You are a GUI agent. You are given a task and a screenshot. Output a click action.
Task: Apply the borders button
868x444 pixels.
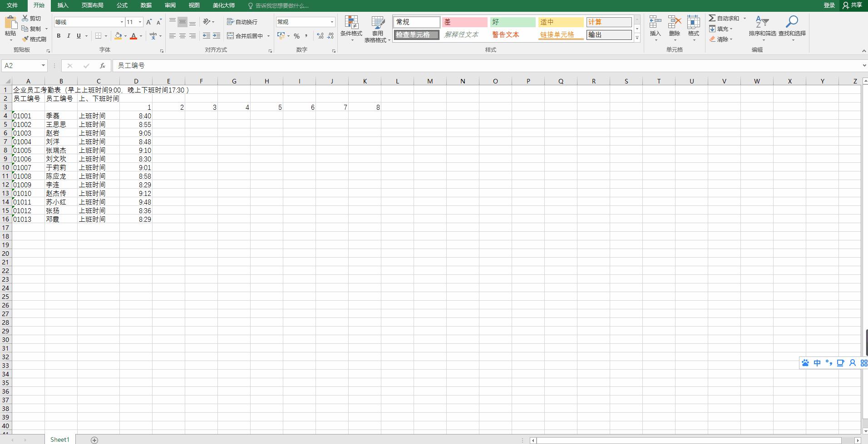point(99,36)
